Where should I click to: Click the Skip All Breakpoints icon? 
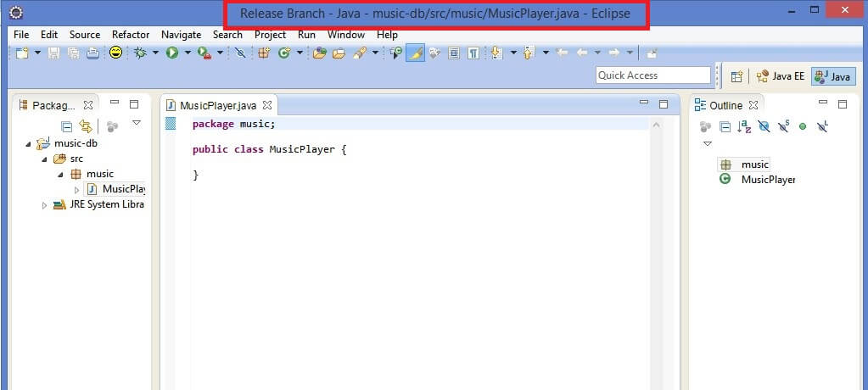[240, 53]
